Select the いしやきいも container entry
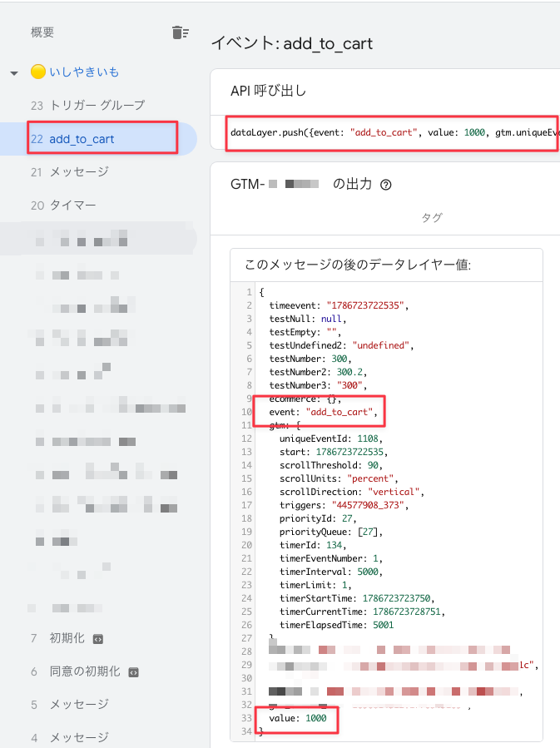The image size is (560, 748). coord(84,72)
